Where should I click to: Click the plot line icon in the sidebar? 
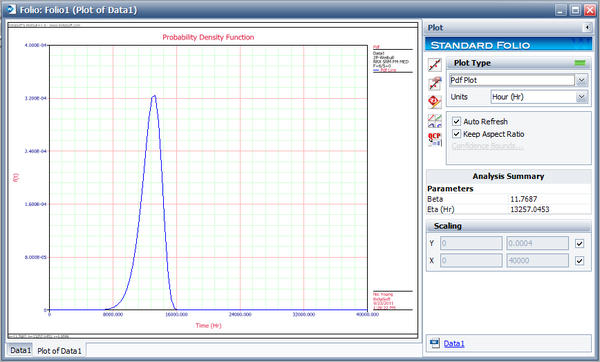point(434,65)
